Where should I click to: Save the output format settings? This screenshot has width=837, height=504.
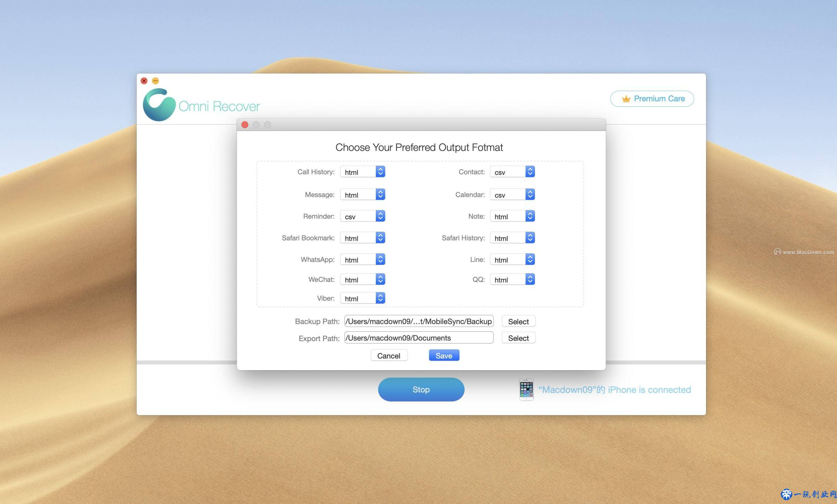pyautogui.click(x=444, y=356)
